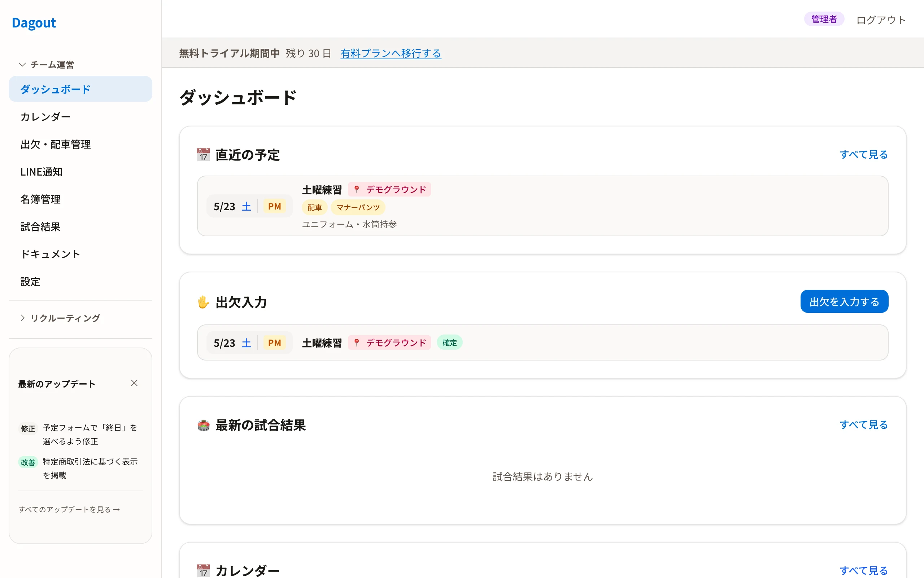Image resolution: width=924 pixels, height=578 pixels.
Task: Open 名簿管理 in the sidebar
Action: 80,199
